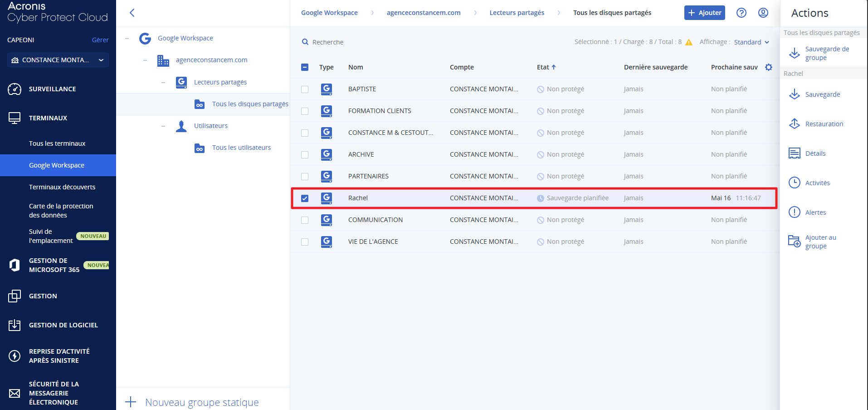The height and width of the screenshot is (410, 868).
Task: Click the back arrow in tree panel
Action: [132, 13]
